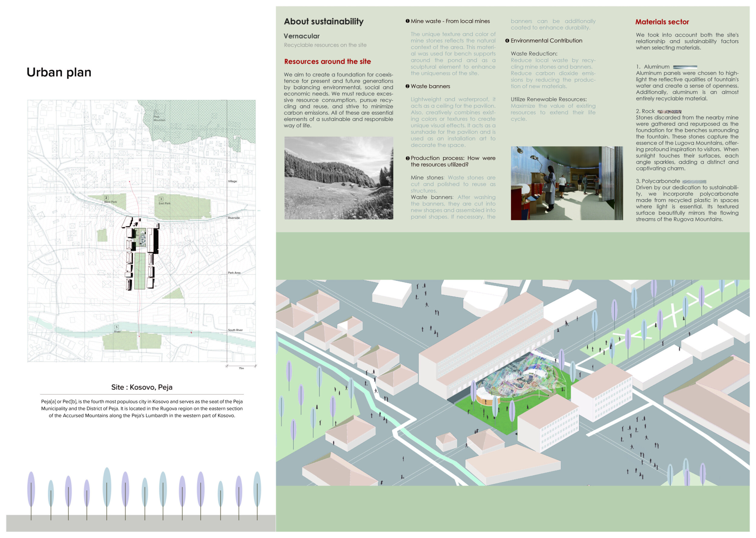Click bullet number 4 beside Environmental Contribution
This screenshot has width=756, height=538.
pos(507,41)
